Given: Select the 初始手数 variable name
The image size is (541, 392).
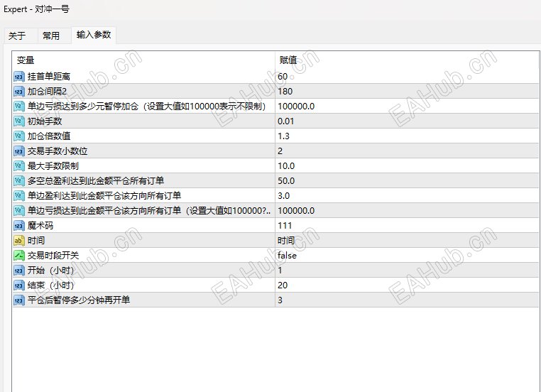Looking at the screenshot, I should coord(45,121).
